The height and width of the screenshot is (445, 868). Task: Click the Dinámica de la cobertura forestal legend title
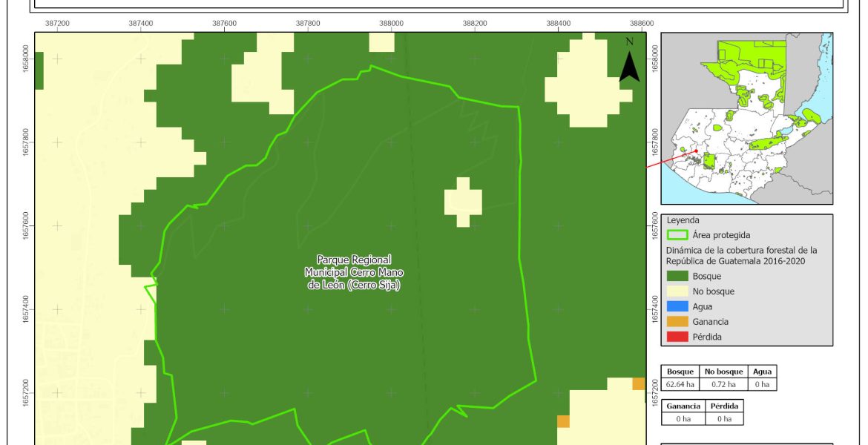click(740, 255)
